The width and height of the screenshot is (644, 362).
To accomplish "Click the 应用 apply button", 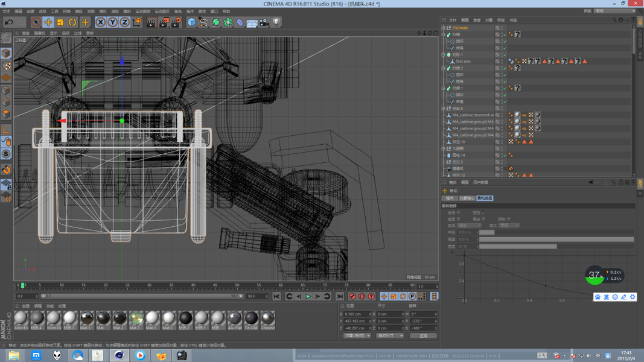I will pyautogui.click(x=423, y=335).
